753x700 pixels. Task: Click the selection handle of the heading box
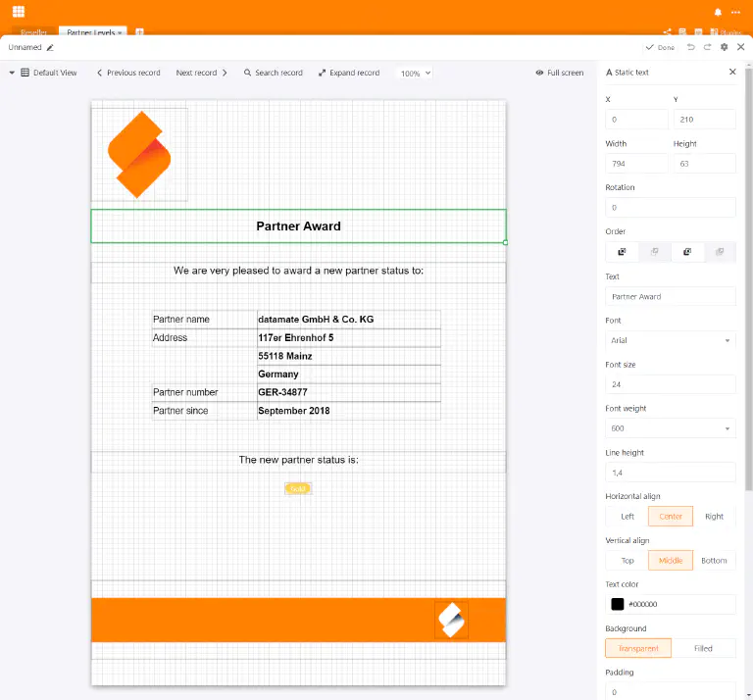[x=505, y=242]
